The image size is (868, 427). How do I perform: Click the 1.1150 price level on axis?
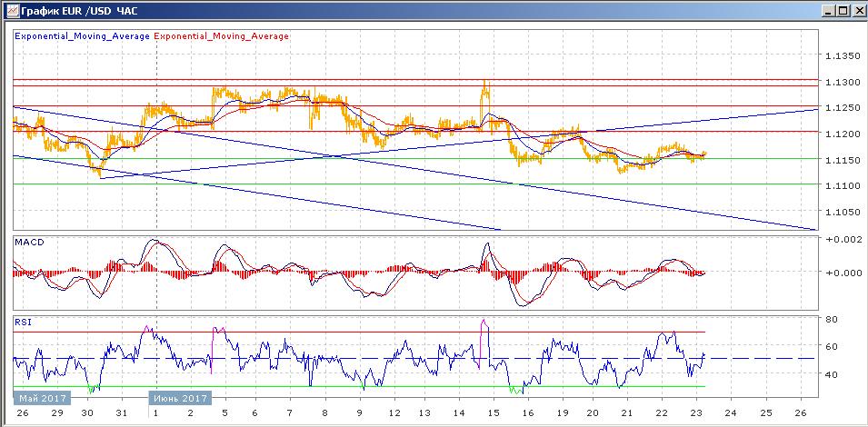pyautogui.click(x=842, y=160)
